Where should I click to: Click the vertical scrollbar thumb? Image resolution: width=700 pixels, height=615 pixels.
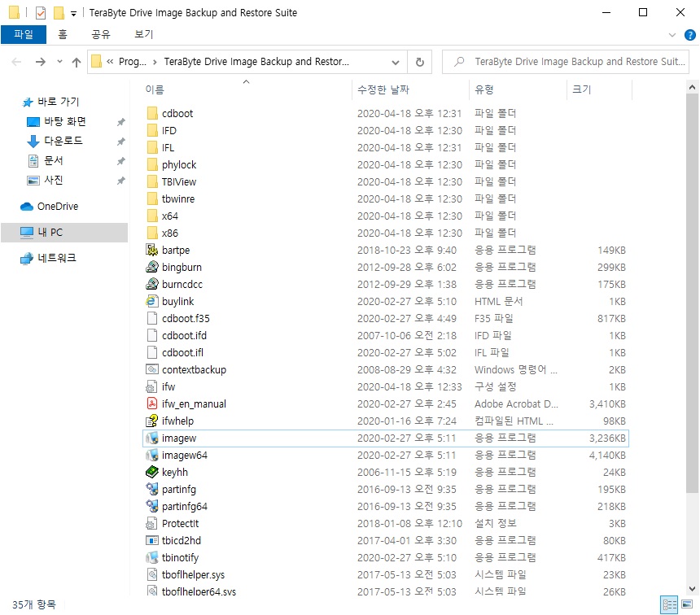pyautogui.click(x=692, y=293)
